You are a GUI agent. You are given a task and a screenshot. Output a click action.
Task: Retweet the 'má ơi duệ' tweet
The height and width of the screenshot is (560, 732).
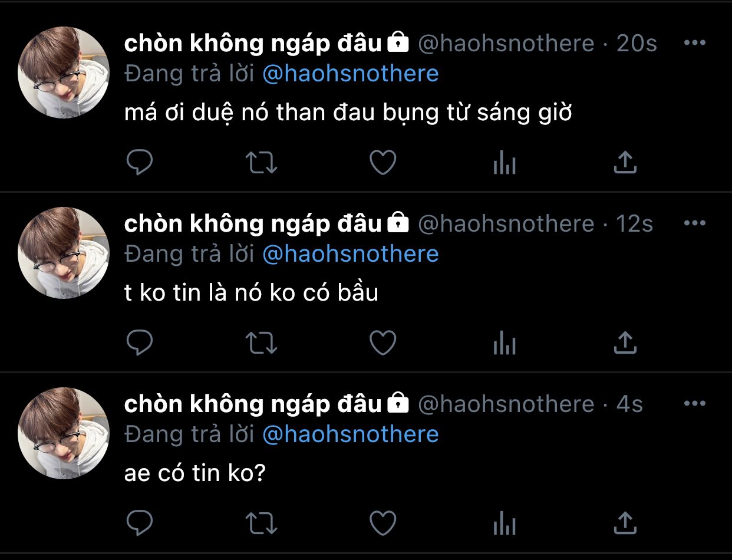(x=261, y=163)
